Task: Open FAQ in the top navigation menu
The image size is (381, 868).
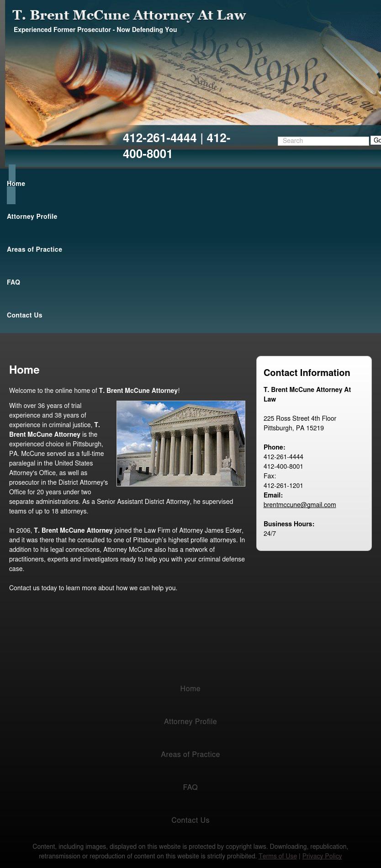Action: pos(13,282)
